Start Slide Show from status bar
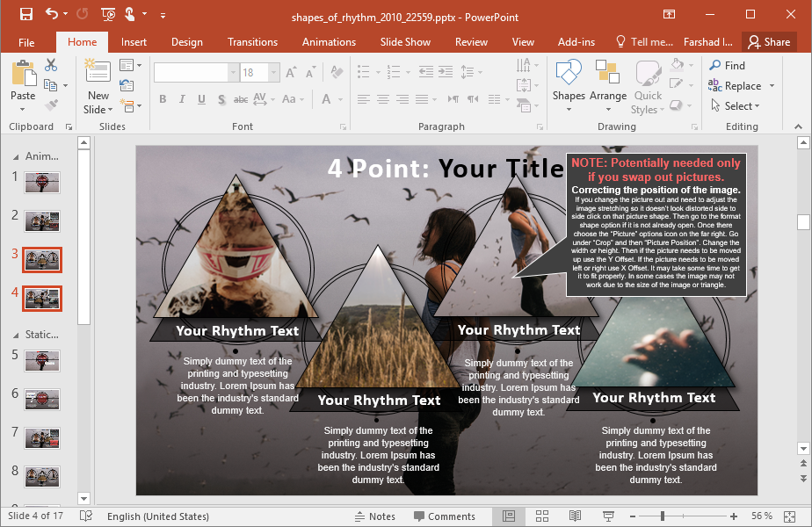 (x=607, y=516)
